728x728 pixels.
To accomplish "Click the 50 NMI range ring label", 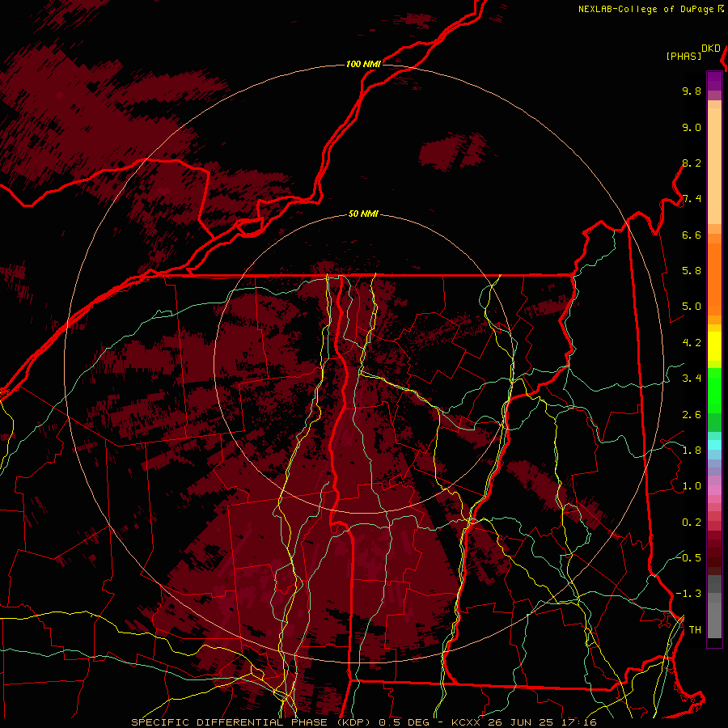I will point(363,214).
